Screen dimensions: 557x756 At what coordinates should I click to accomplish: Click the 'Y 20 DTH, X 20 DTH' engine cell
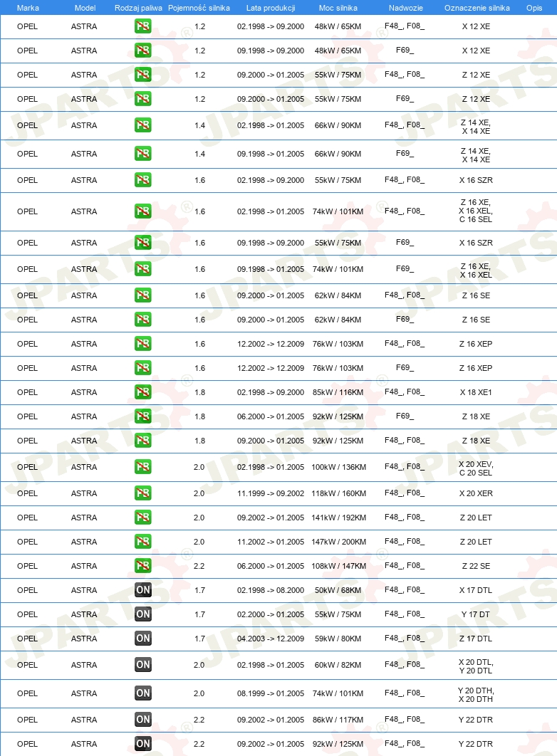pyautogui.click(x=476, y=695)
